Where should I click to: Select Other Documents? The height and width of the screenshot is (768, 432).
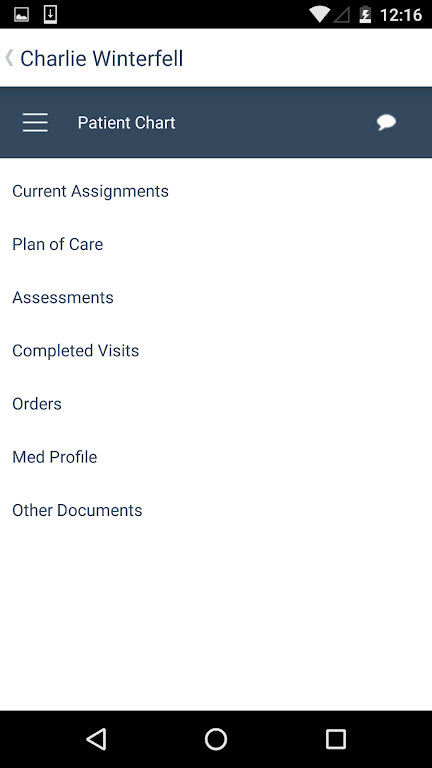pyautogui.click(x=216, y=510)
